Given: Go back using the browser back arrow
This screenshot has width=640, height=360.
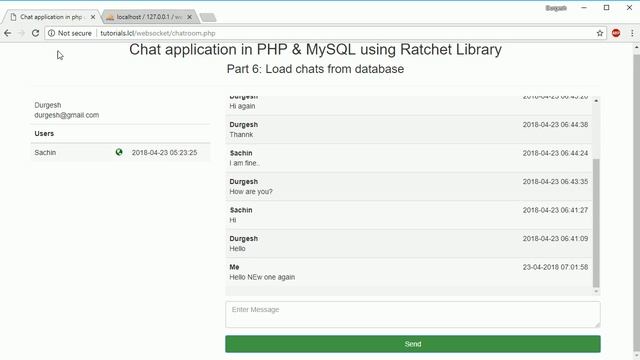Looking at the screenshot, I should coord(8,33).
